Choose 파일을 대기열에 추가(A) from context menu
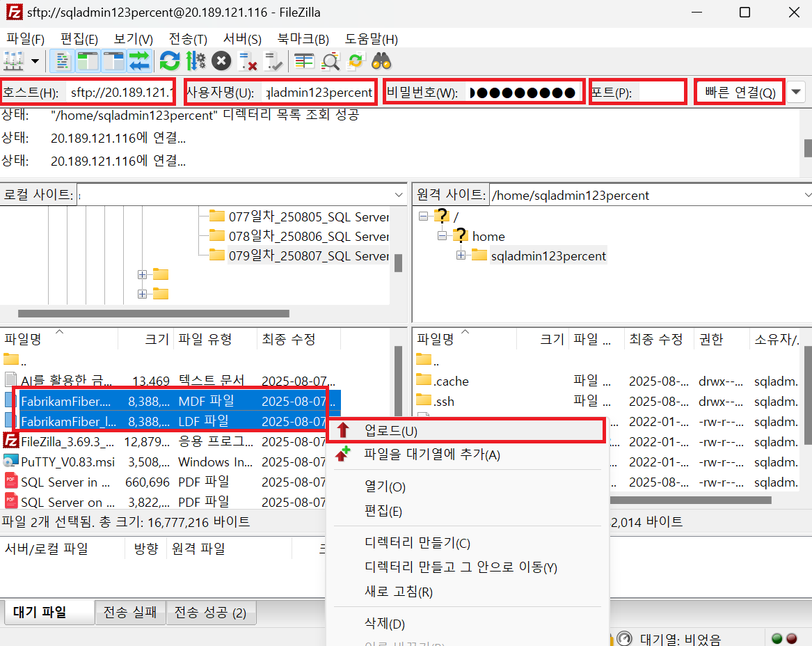 tap(465, 455)
